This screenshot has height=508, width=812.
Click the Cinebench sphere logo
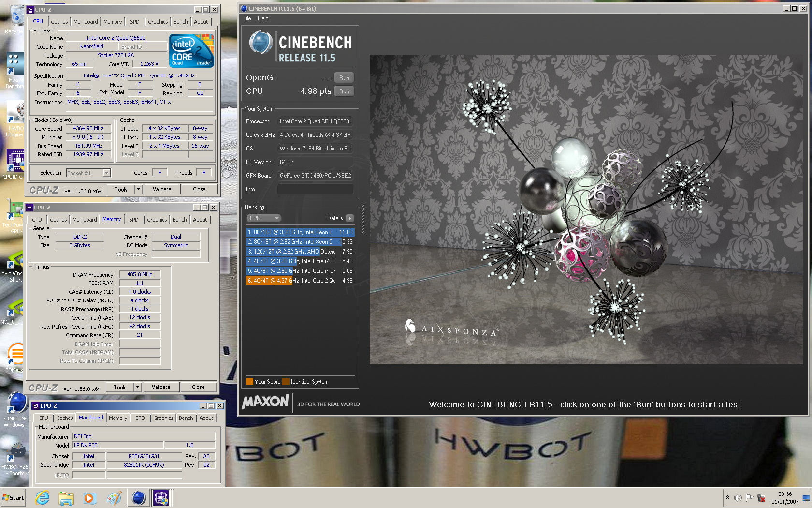(261, 43)
